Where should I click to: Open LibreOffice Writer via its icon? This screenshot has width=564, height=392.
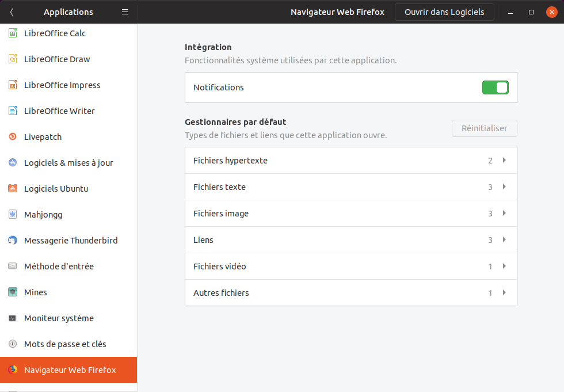pos(13,111)
